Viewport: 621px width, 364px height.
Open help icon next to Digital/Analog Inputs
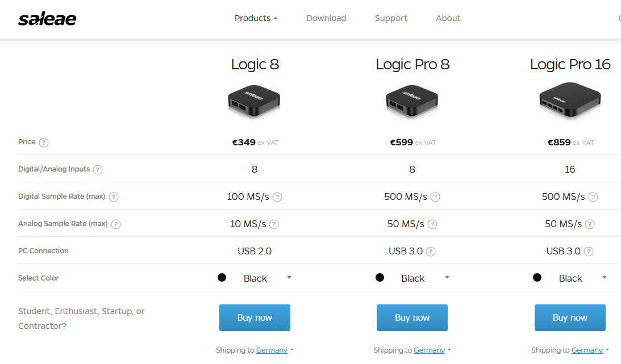(x=97, y=170)
